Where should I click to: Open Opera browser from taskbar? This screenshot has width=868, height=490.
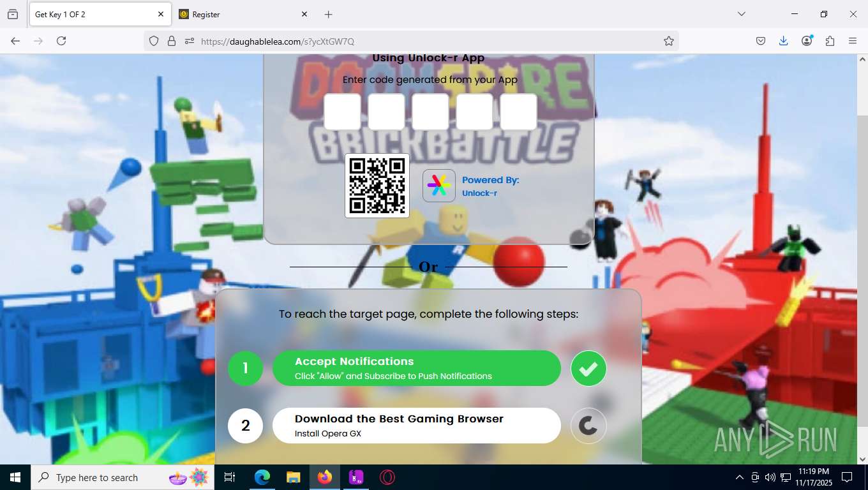(387, 477)
